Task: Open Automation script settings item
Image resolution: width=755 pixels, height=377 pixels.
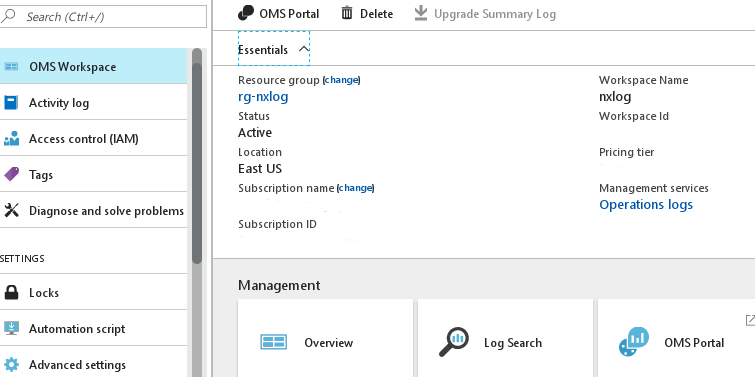Action: click(93, 328)
